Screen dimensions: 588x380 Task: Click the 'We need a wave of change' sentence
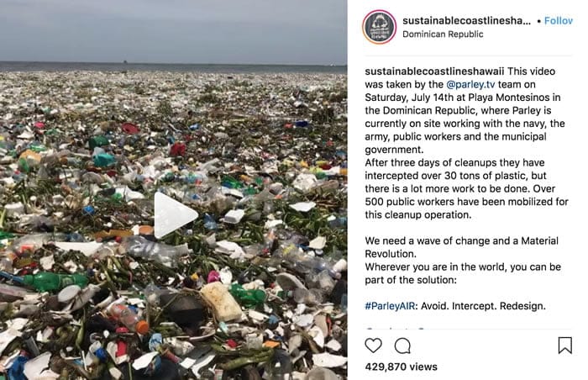462,247
